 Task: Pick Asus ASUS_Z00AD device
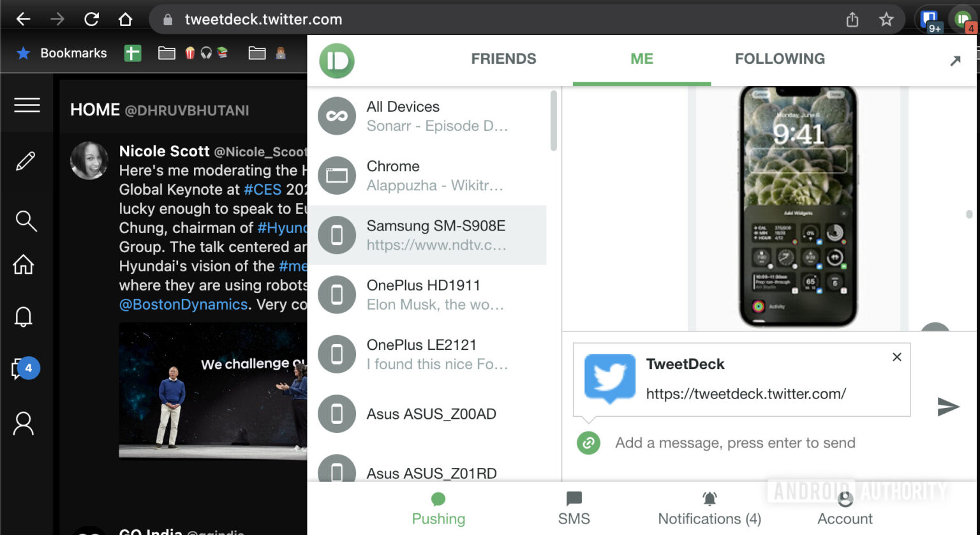pyautogui.click(x=427, y=414)
